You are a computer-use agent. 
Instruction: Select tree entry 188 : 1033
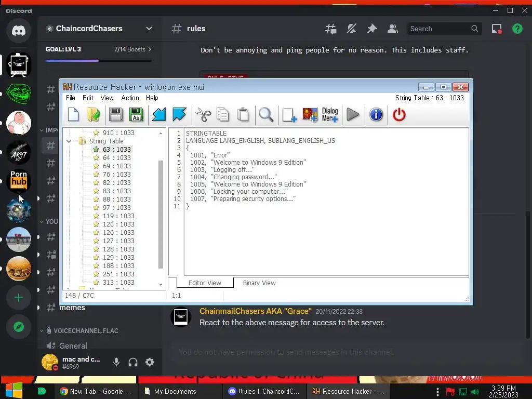(118, 265)
